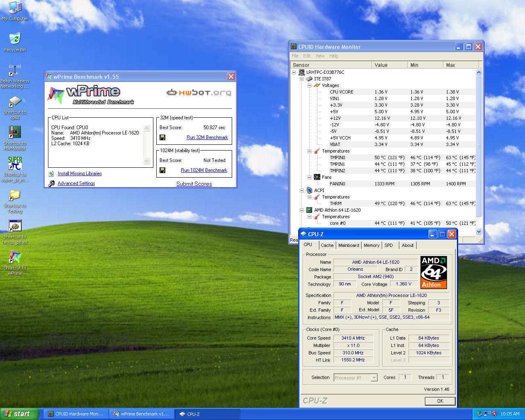Select Shortcut to HWMonitor desktop icon
525x420 pixels.
coord(15,139)
